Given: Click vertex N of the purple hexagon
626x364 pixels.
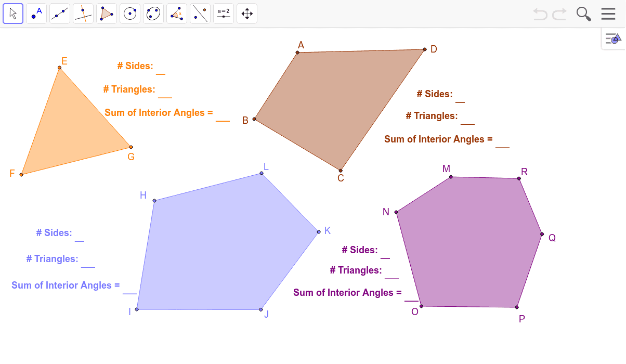Looking at the screenshot, I should coord(396,212).
